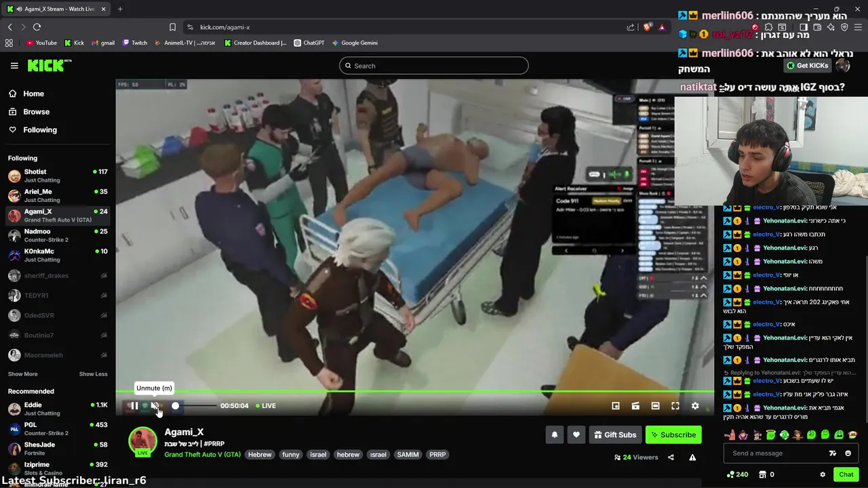Image resolution: width=868 pixels, height=488 pixels.
Task: Open Creator Dashboard bookmark
Action: [256, 43]
